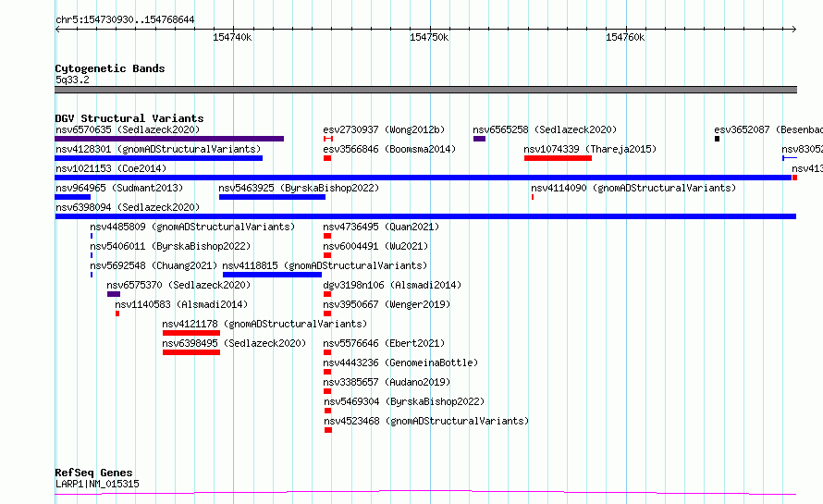Click the blue nsv4128301 variant bar
Image resolution: width=823 pixels, height=504 pixels.
158,158
